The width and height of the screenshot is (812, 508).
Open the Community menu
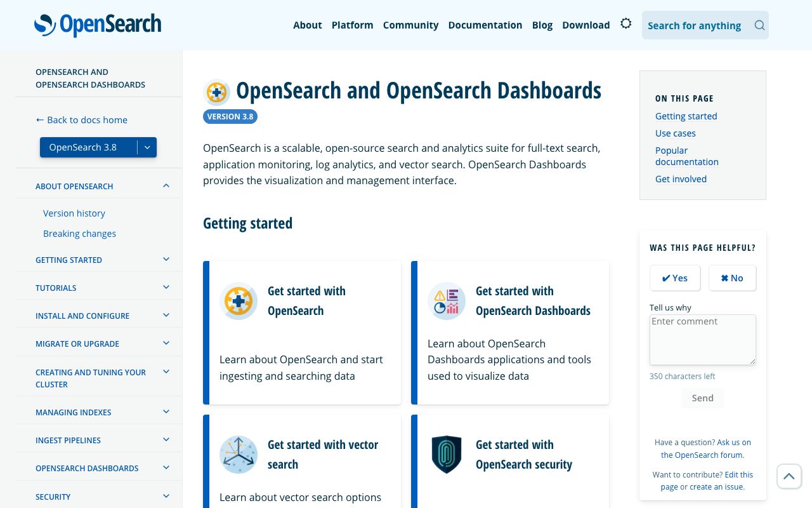pos(410,25)
